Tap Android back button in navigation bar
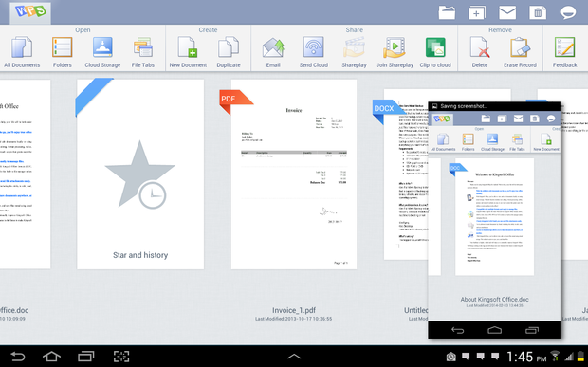Screen dimensions: 588x367 pos(17,357)
